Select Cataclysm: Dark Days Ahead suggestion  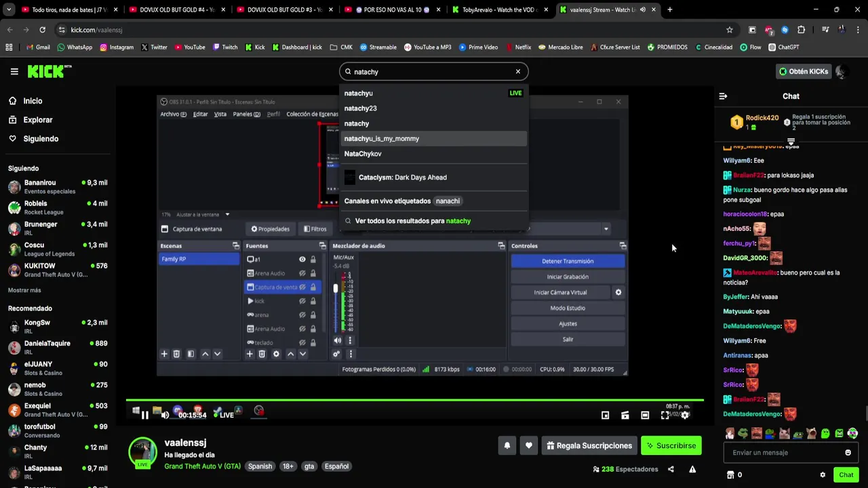(x=433, y=178)
